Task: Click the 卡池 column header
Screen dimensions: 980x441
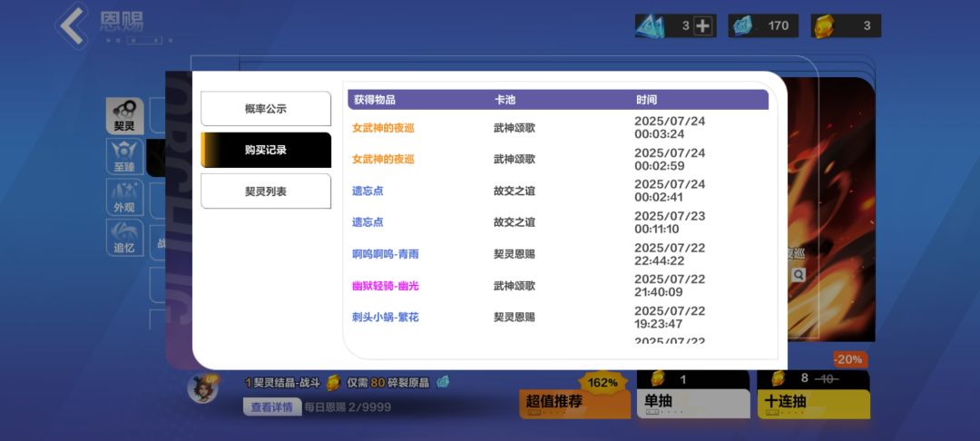Action: [x=505, y=99]
